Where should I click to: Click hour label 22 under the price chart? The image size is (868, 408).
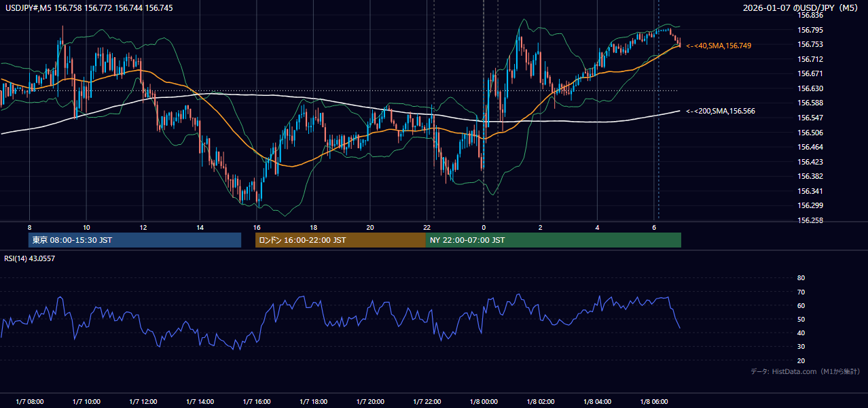point(427,227)
